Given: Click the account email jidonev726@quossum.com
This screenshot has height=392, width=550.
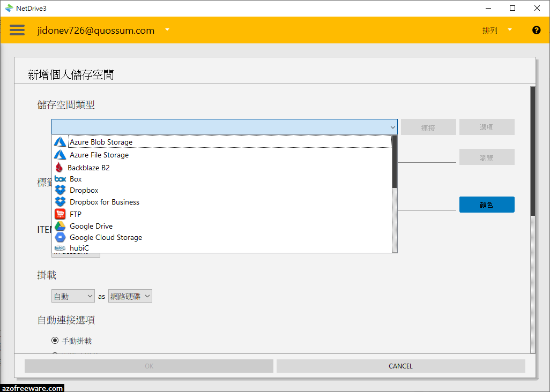Looking at the screenshot, I should [96, 31].
